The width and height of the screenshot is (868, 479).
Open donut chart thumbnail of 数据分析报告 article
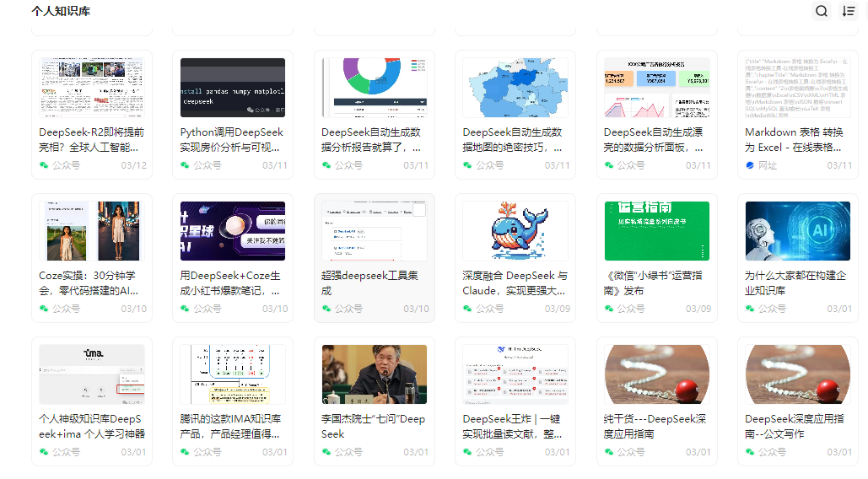(375, 88)
